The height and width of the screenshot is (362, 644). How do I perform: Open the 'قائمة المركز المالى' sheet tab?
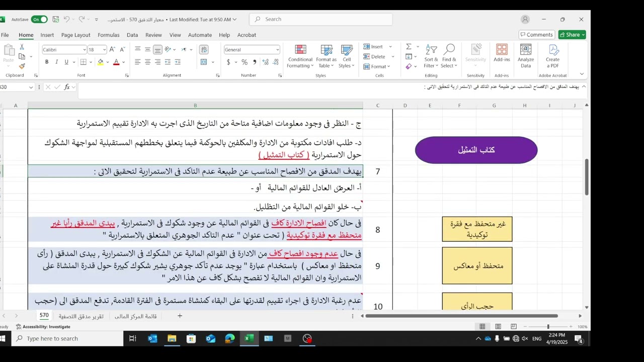[x=135, y=316]
